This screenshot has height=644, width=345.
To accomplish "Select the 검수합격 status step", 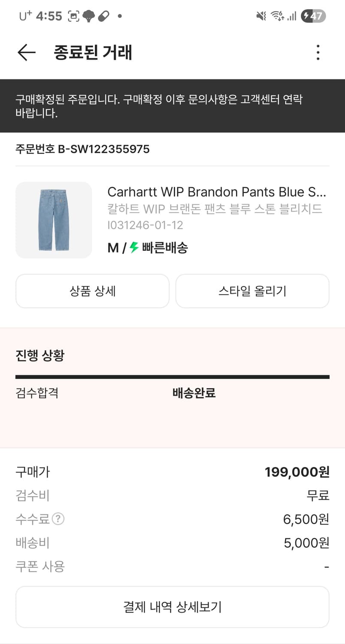I will point(37,393).
